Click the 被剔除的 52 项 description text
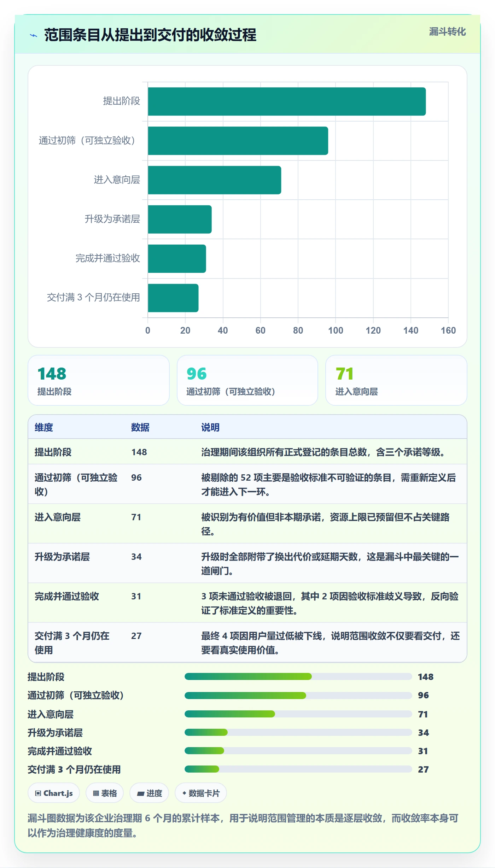Screen dimensions: 495x868 pyautogui.click(x=328, y=485)
